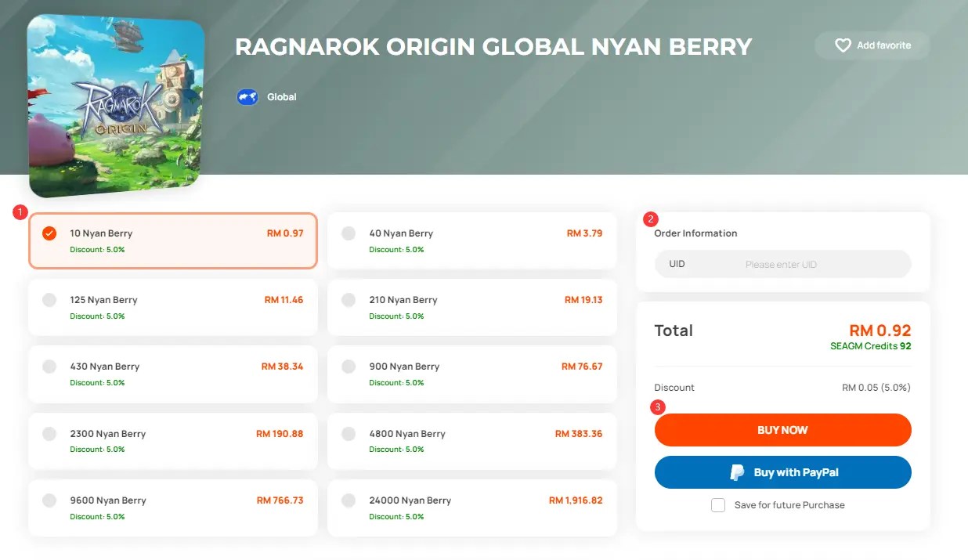This screenshot has width=968, height=560.
Task: Click the PayPal logo on the payment button
Action: click(737, 472)
